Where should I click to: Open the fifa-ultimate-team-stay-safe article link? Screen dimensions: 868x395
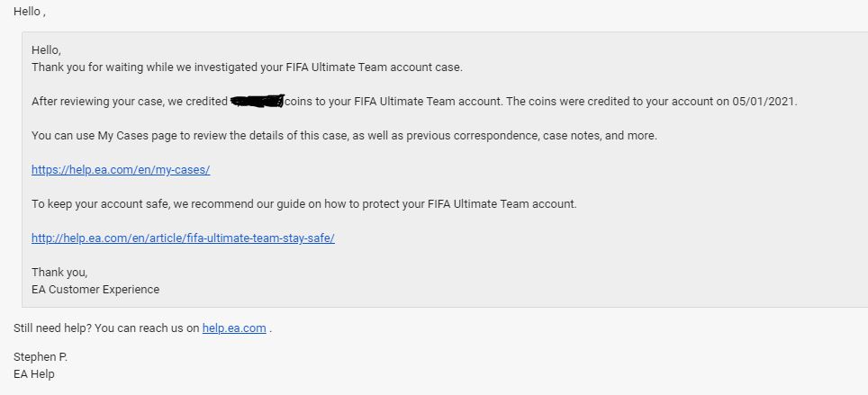pos(183,238)
